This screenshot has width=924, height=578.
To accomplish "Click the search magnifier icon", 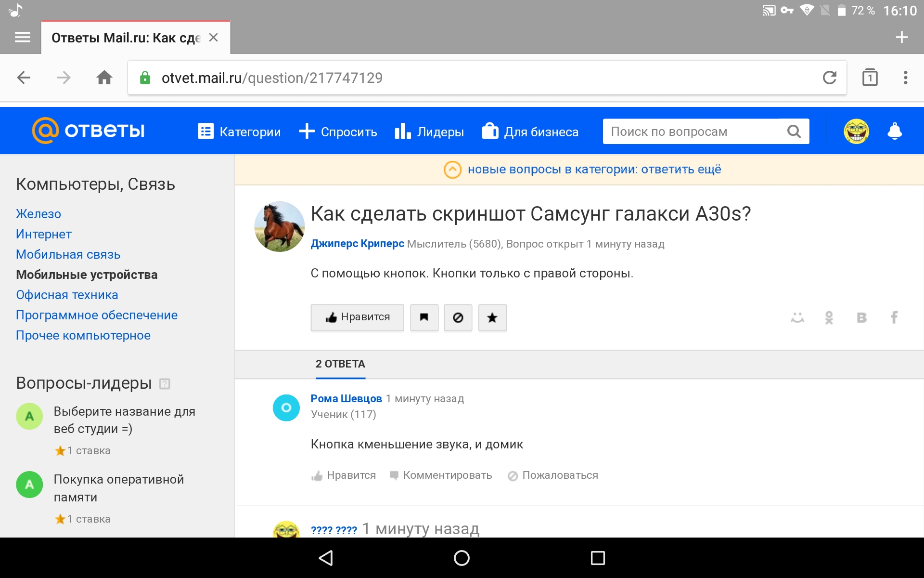I will pos(794,131).
